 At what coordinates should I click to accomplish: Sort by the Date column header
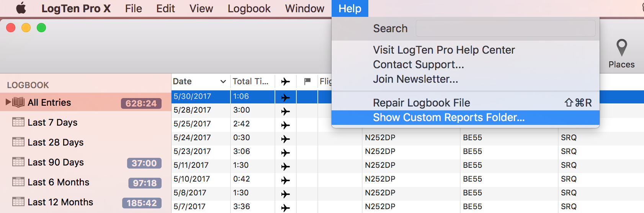click(x=201, y=81)
